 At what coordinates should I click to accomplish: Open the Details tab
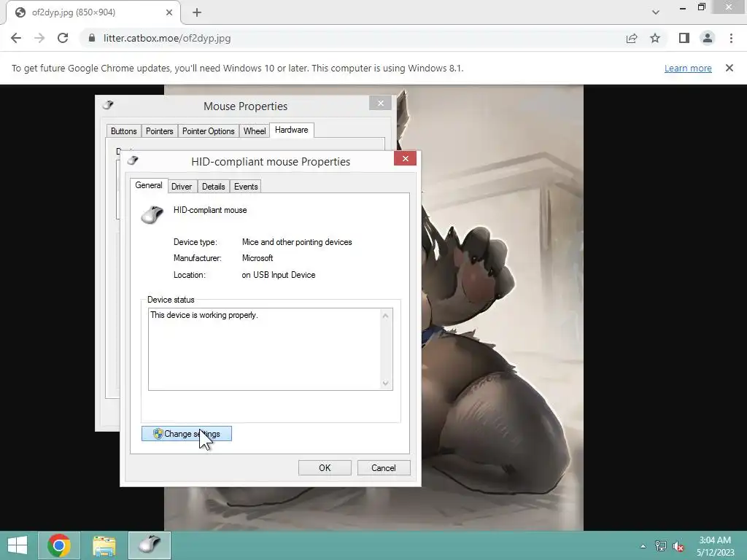pyautogui.click(x=214, y=187)
